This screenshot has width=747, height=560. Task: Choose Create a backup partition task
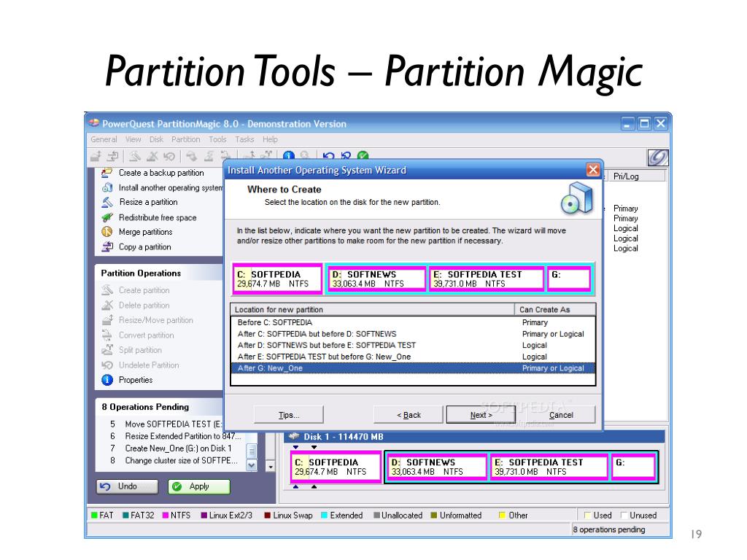pos(153,173)
